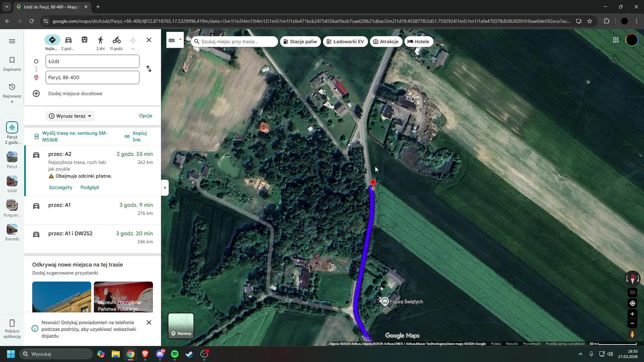Open route Opcje
The height and width of the screenshot is (362, 644).
[x=145, y=116]
